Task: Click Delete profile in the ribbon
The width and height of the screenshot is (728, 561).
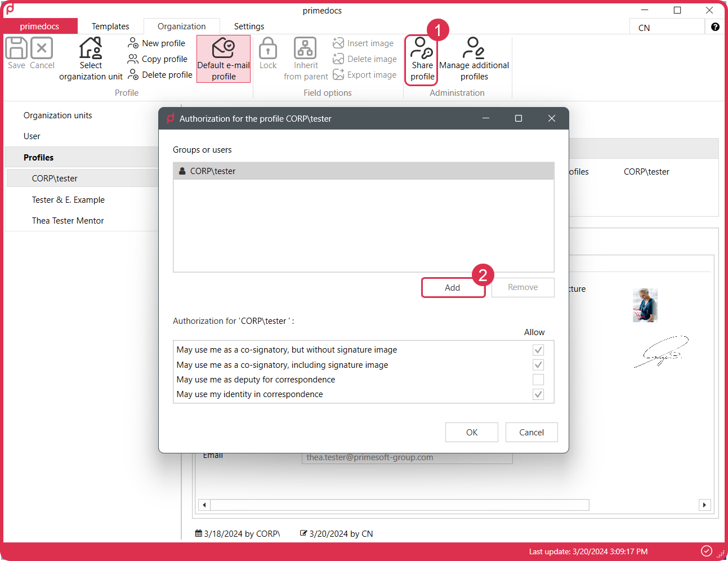Action: coord(160,75)
